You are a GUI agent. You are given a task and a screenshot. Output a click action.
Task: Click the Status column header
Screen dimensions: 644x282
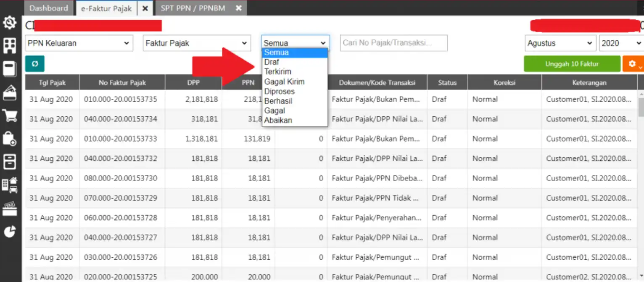point(447,83)
